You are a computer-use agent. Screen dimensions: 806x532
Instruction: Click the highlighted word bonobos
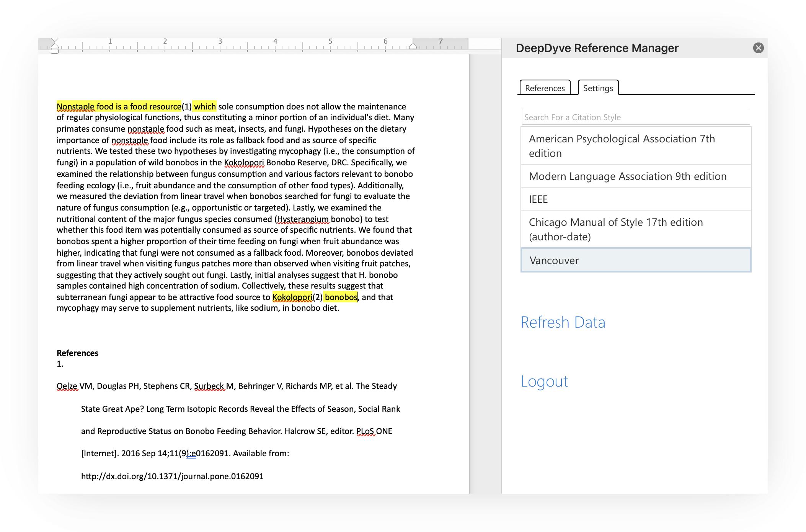tap(341, 297)
